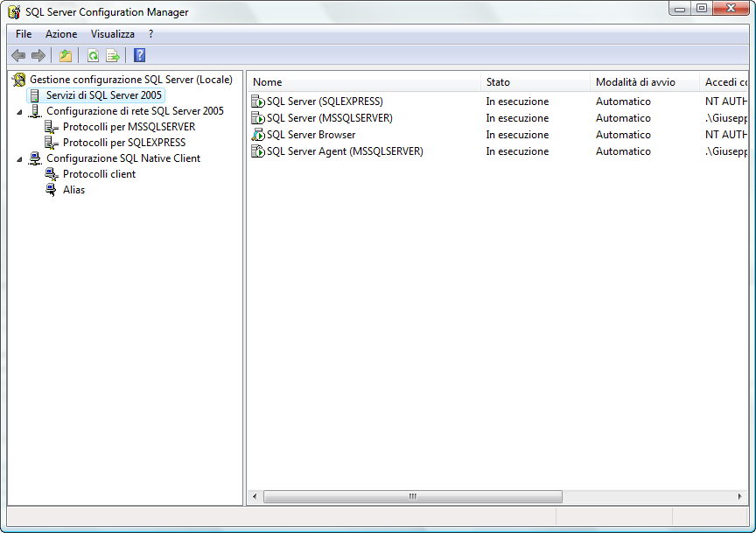Click In esecuzione status of SQL Server Browser
The height and width of the screenshot is (533, 756).
click(x=517, y=135)
